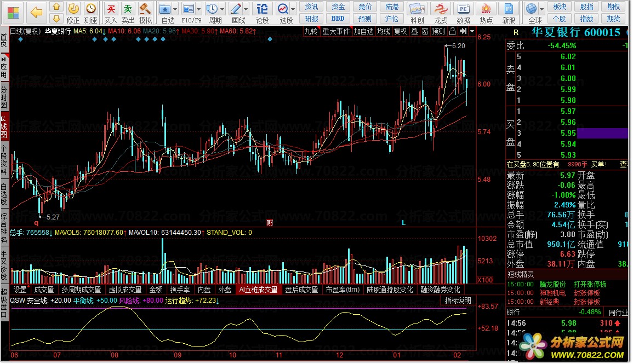Click the 修正 refresh icon
This screenshot has width=633, height=364.
73,8
